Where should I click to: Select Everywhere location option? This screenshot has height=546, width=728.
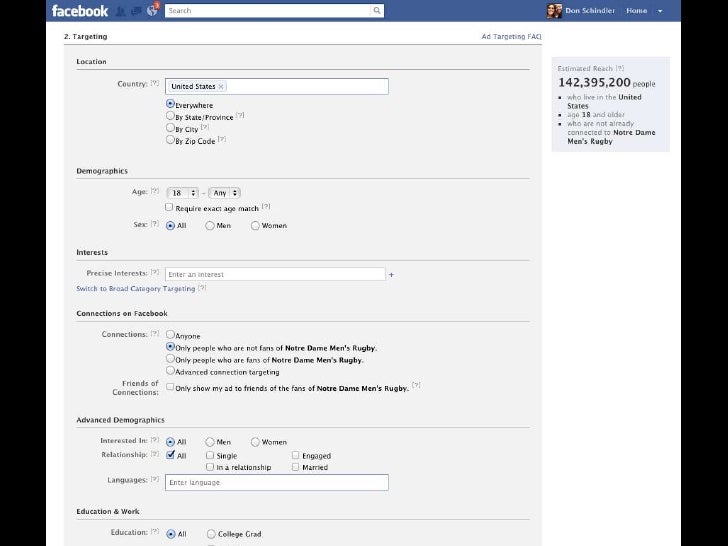[170, 104]
